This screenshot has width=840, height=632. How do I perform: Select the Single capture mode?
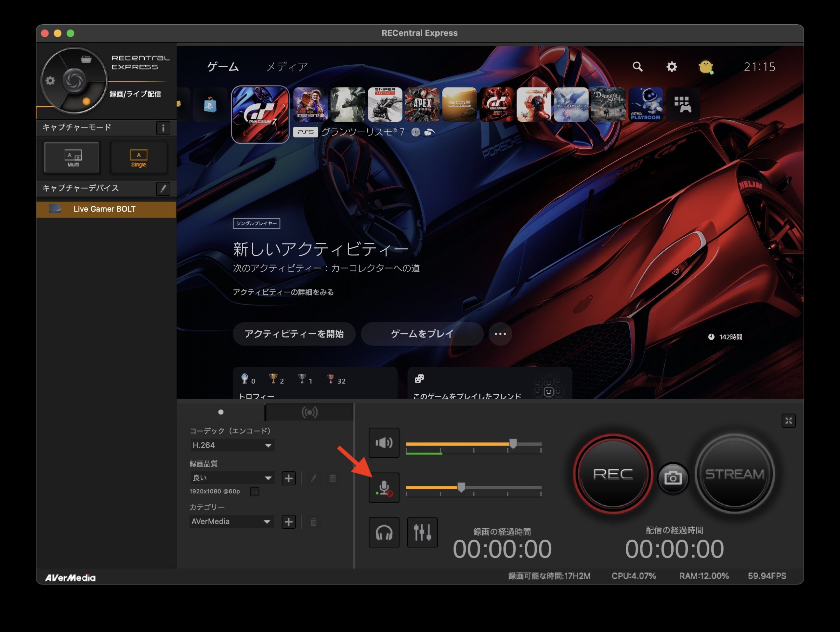[138, 158]
